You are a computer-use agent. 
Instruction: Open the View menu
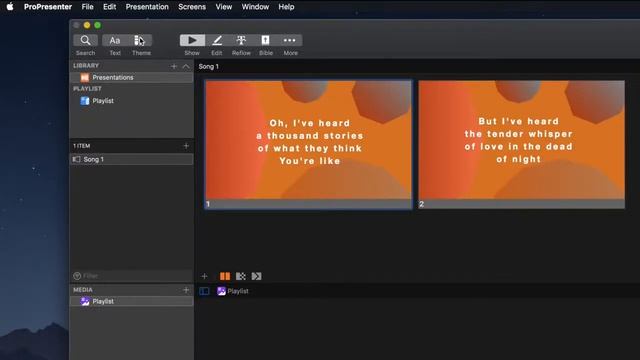coord(224,7)
